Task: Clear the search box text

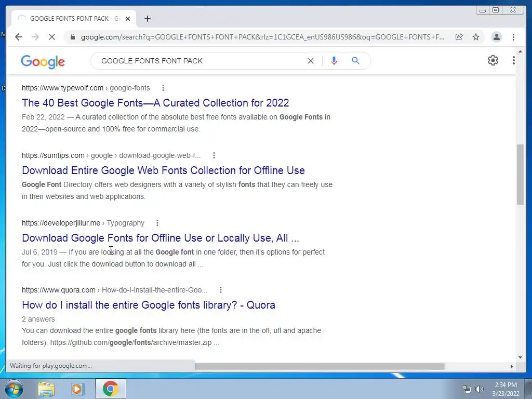Action: (311, 61)
